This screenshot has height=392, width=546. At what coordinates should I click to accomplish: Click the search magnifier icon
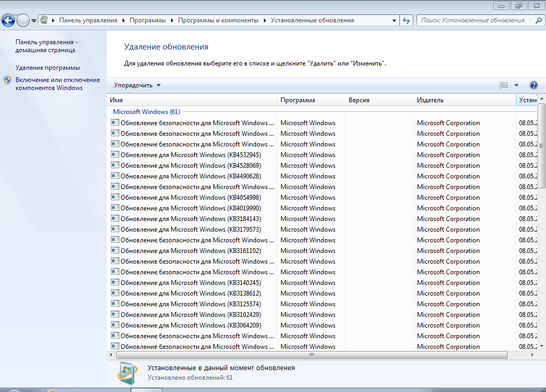(x=539, y=21)
